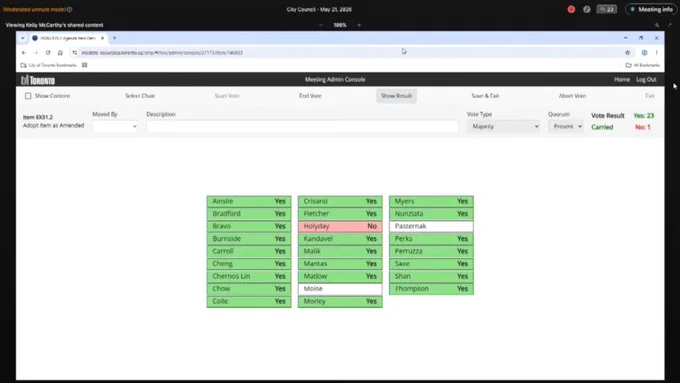The image size is (680, 383).
Task: Click Holyday's red No vote tile
Action: coord(340,226)
